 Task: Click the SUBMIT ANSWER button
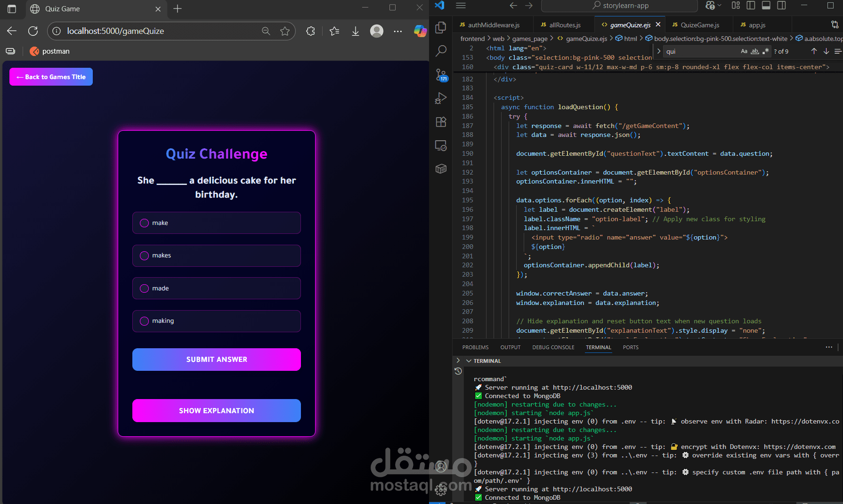[x=216, y=360]
